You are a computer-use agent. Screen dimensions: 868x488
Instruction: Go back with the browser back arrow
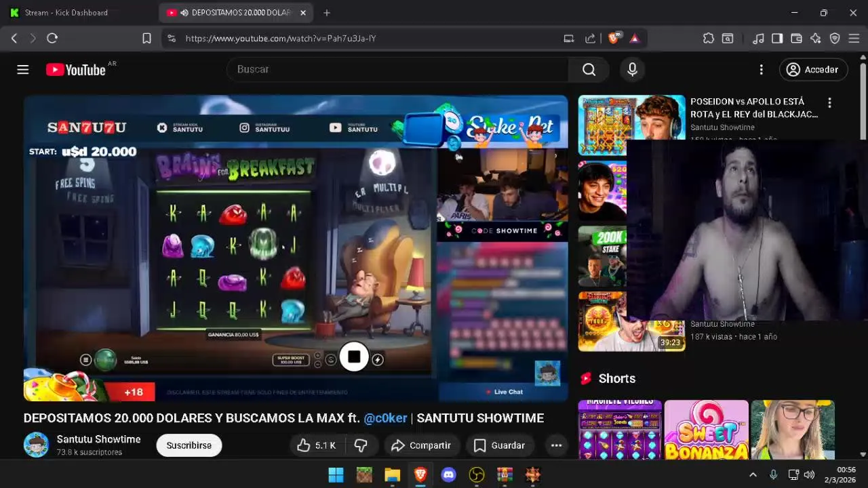coord(14,39)
